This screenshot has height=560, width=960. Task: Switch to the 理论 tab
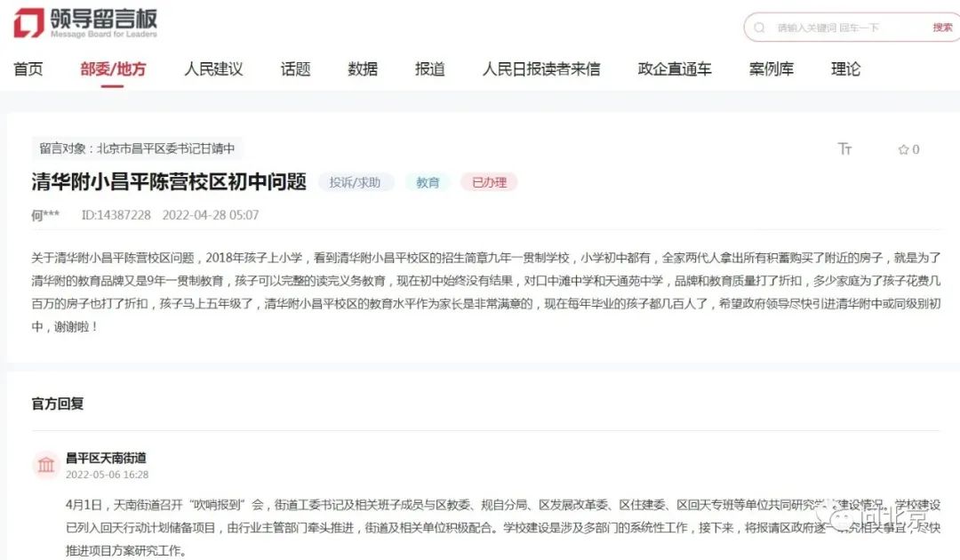pyautogui.click(x=845, y=69)
